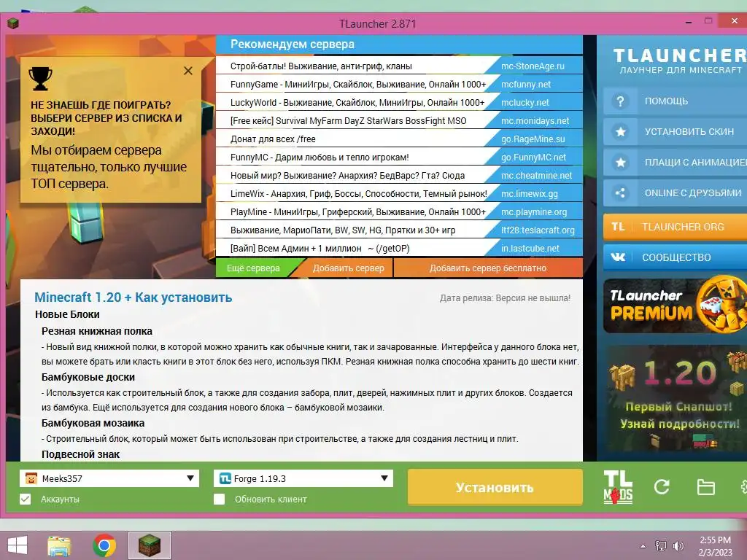Open the TL Mods icon
This screenshot has width=747, height=560.
pos(618,487)
